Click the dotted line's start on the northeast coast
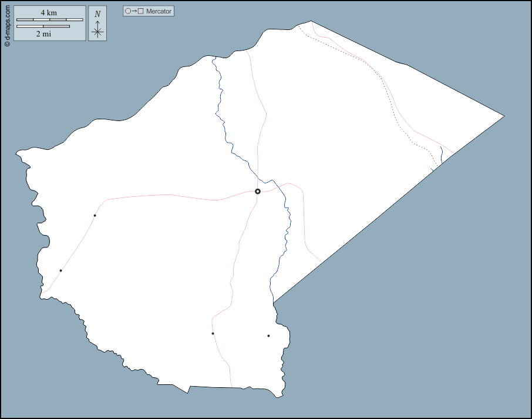 coord(298,25)
